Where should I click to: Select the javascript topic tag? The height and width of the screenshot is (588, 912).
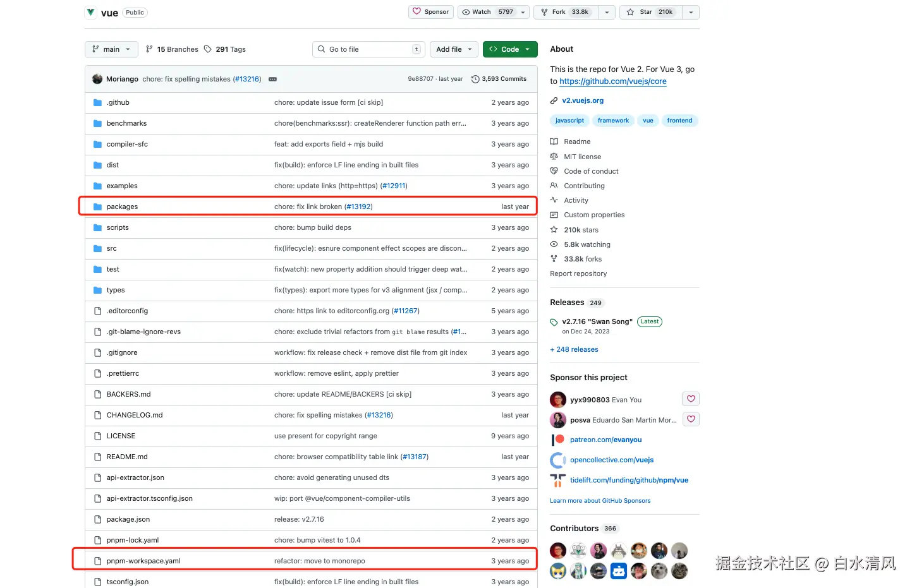(569, 121)
